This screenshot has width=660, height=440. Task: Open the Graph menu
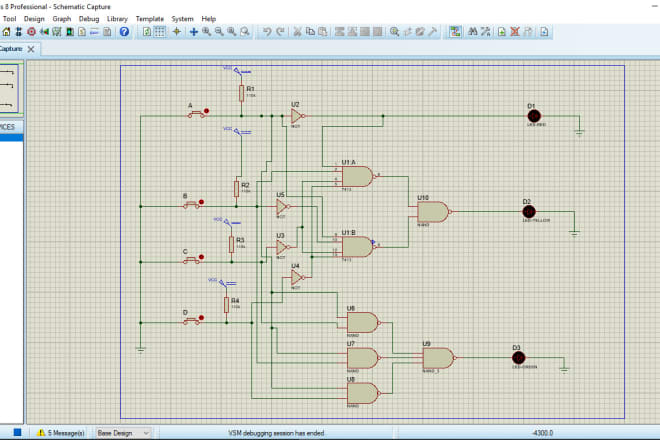tap(61, 19)
